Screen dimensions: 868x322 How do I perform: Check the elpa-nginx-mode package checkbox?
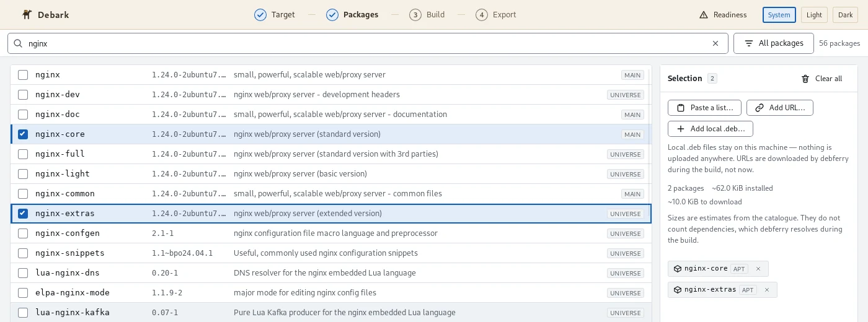point(23,293)
